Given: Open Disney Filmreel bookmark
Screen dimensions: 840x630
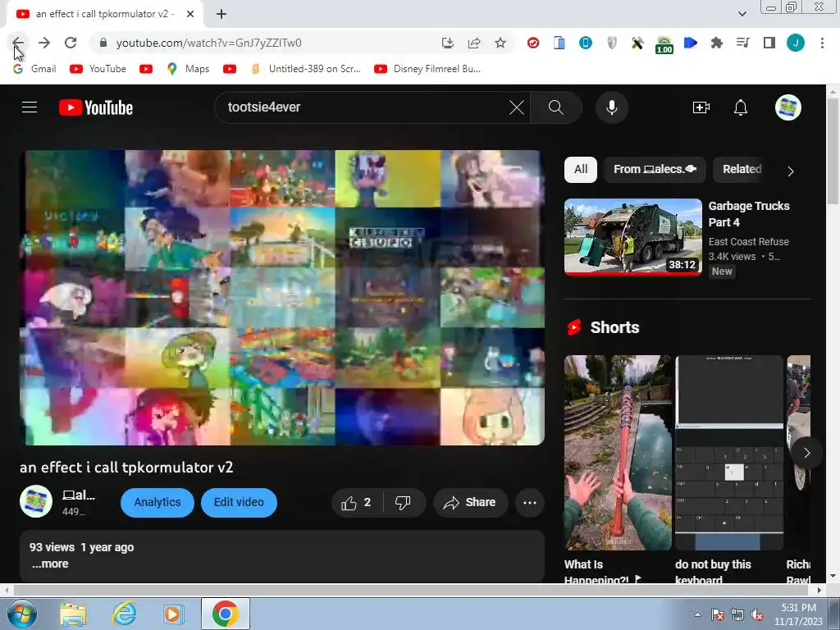Looking at the screenshot, I should coord(427,69).
